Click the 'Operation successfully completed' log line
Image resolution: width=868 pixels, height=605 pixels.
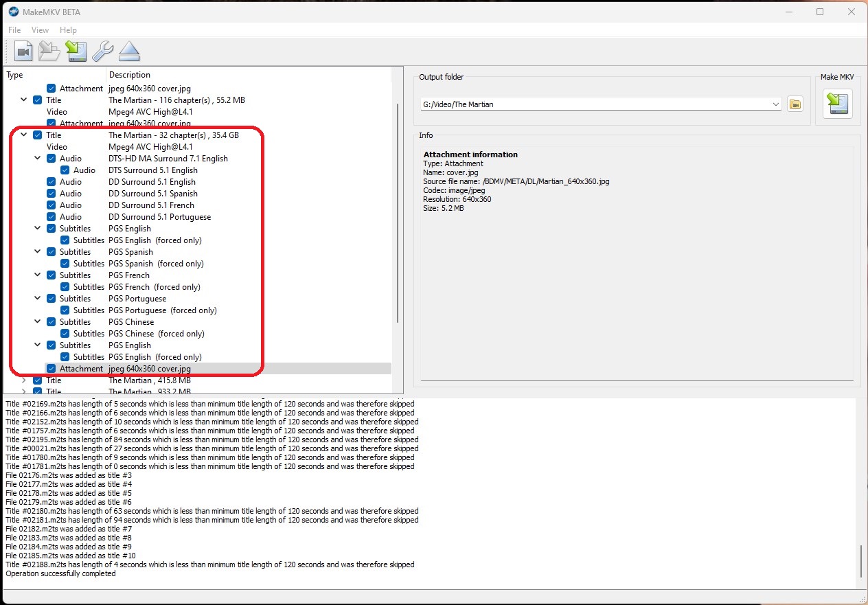(x=60, y=573)
